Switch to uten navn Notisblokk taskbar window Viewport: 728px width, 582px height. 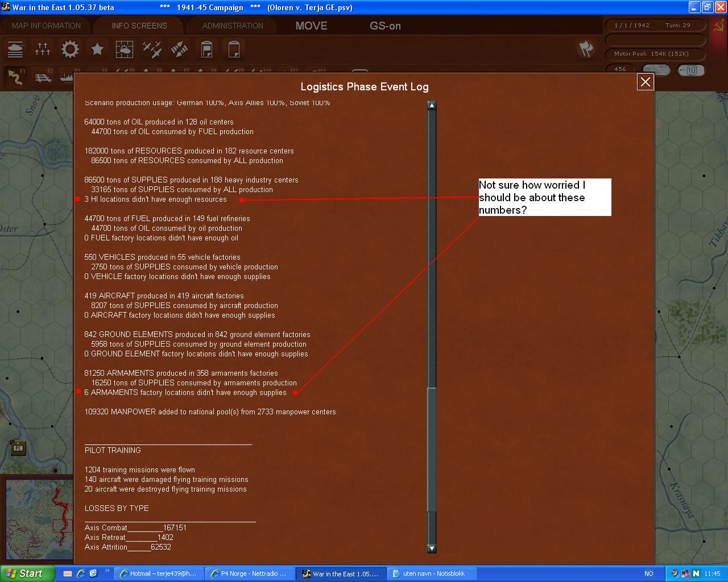coord(431,573)
